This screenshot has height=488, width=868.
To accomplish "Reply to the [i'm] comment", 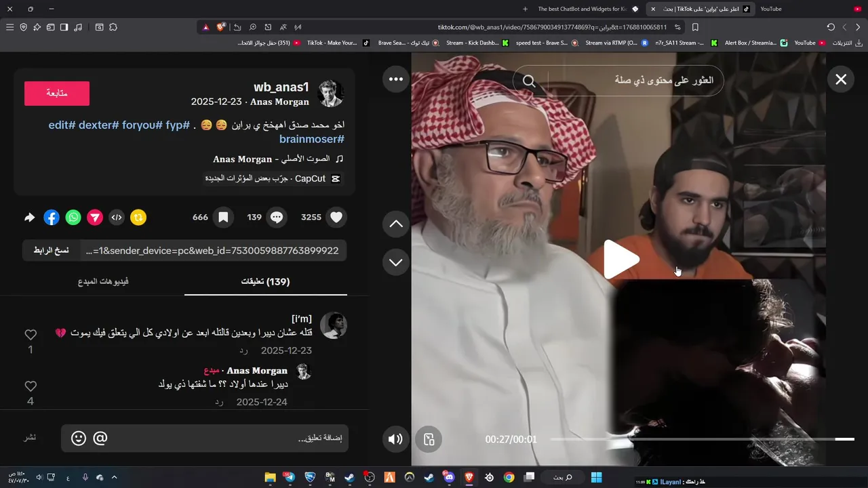I will [244, 350].
